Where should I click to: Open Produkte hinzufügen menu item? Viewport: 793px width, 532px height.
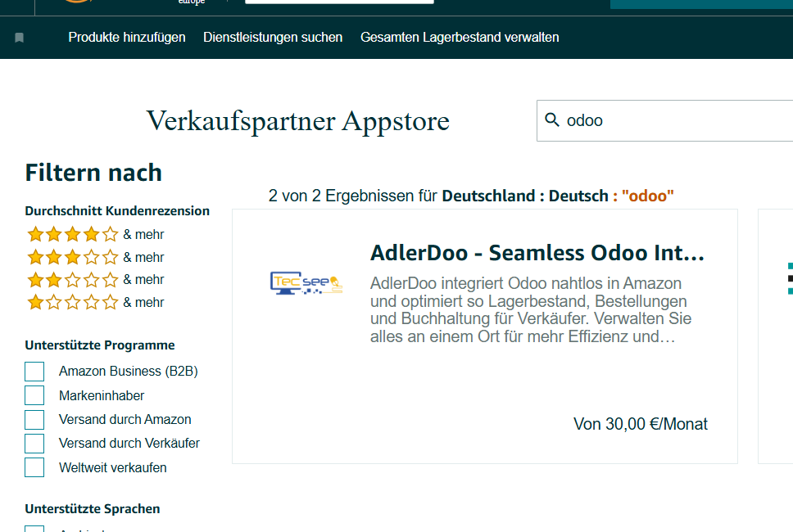click(127, 38)
